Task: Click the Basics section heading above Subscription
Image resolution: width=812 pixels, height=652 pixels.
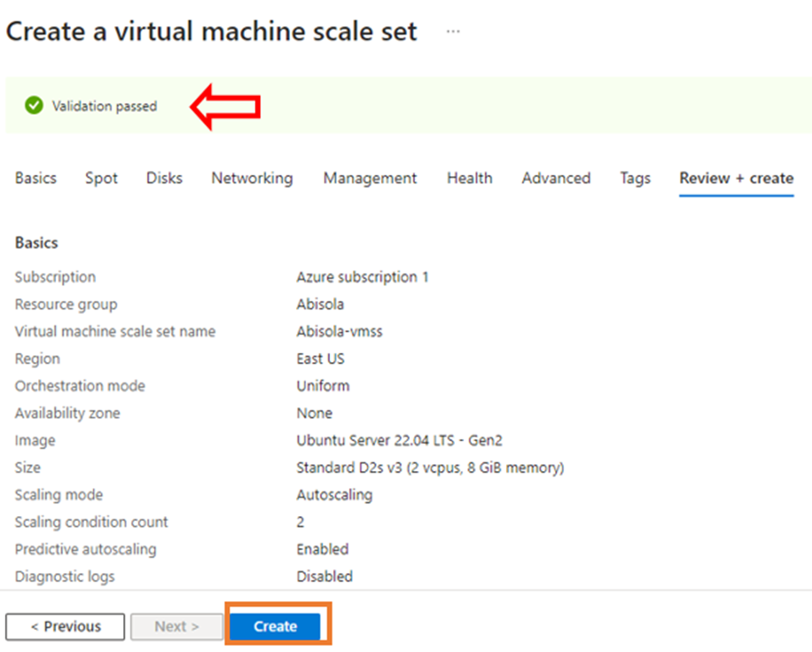Action: pos(37,243)
